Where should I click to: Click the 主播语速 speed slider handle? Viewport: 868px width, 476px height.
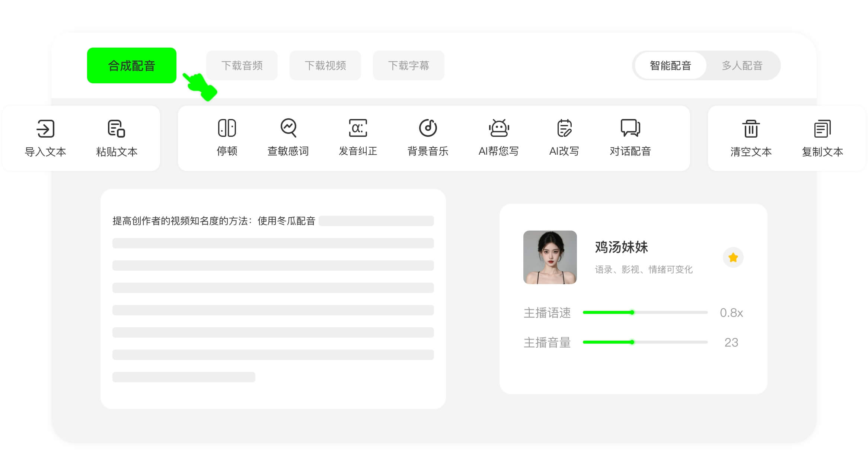tap(632, 312)
